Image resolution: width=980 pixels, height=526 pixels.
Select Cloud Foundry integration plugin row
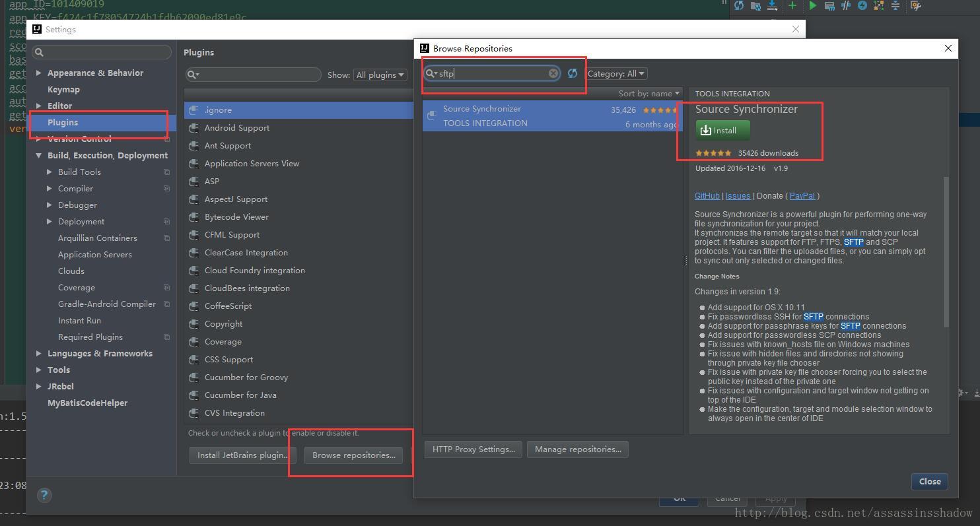tap(299, 271)
